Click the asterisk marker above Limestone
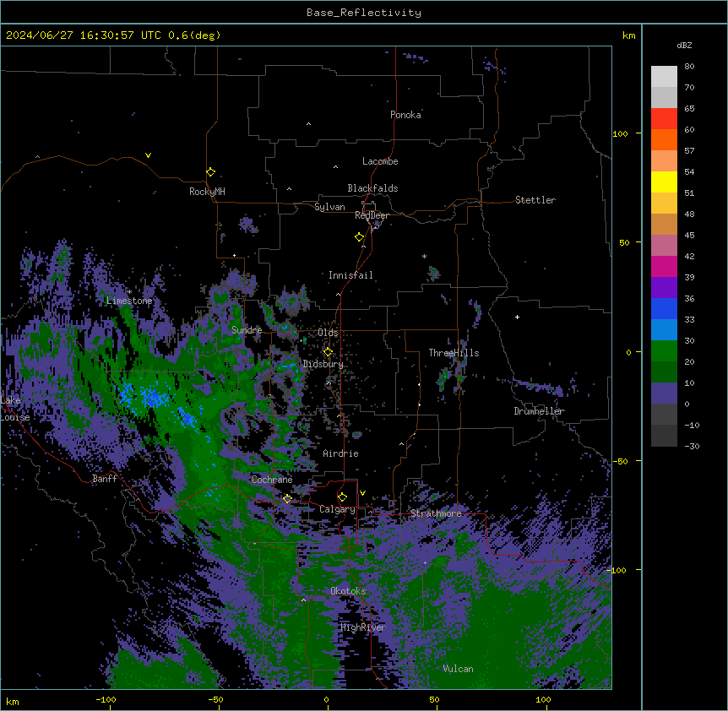This screenshot has width=728, height=711. point(129,292)
